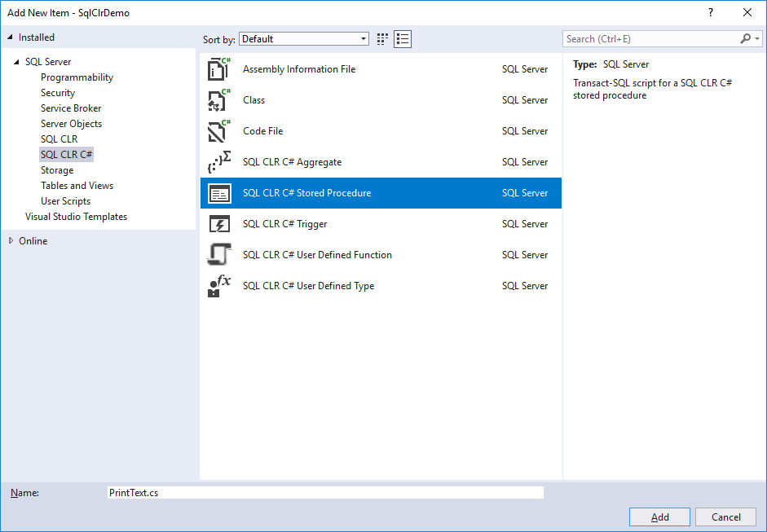Select Visual Studio Templates node
The width and height of the screenshot is (767, 532).
pyautogui.click(x=76, y=217)
